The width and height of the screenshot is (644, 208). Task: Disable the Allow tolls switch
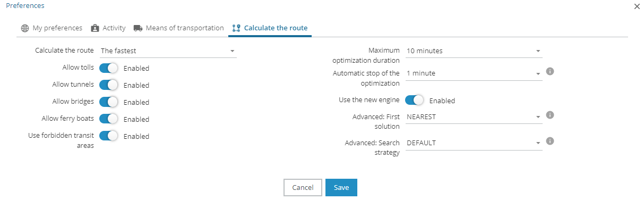pos(108,68)
